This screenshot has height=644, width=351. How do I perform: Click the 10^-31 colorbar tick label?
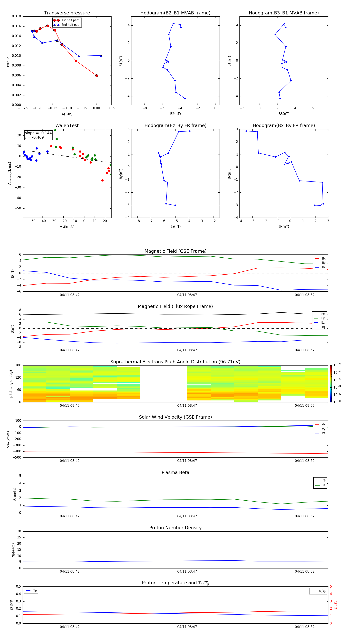pyautogui.click(x=337, y=402)
